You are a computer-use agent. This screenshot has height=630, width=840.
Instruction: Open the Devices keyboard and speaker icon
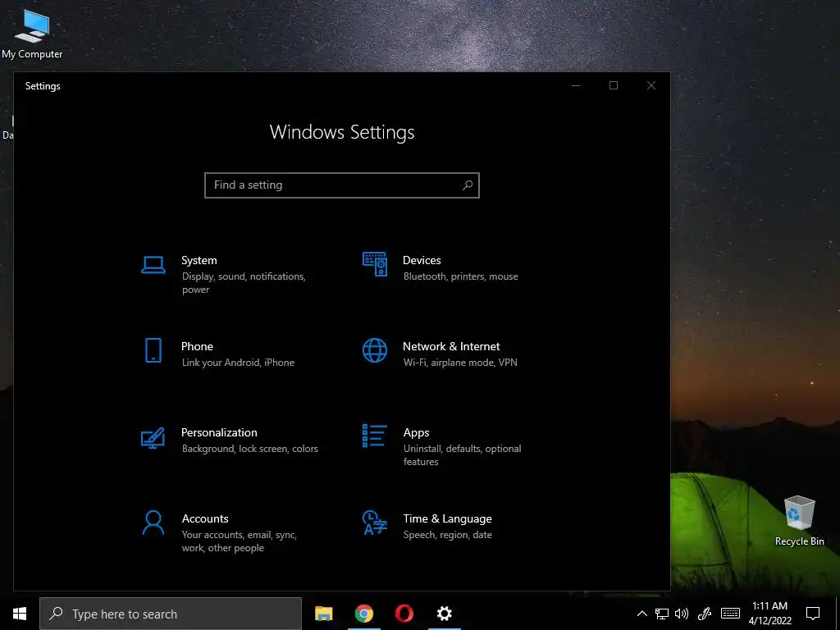(374, 264)
